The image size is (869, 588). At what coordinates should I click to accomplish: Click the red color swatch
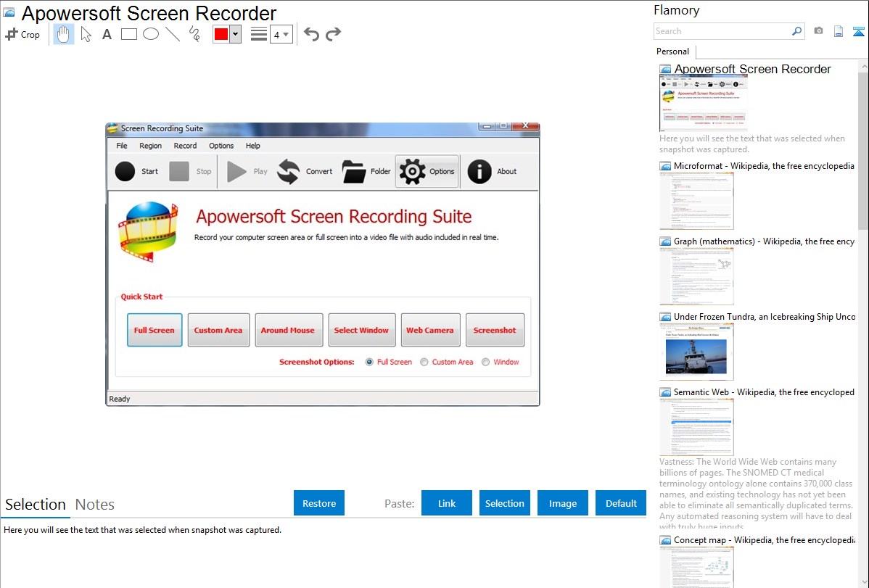tap(221, 34)
